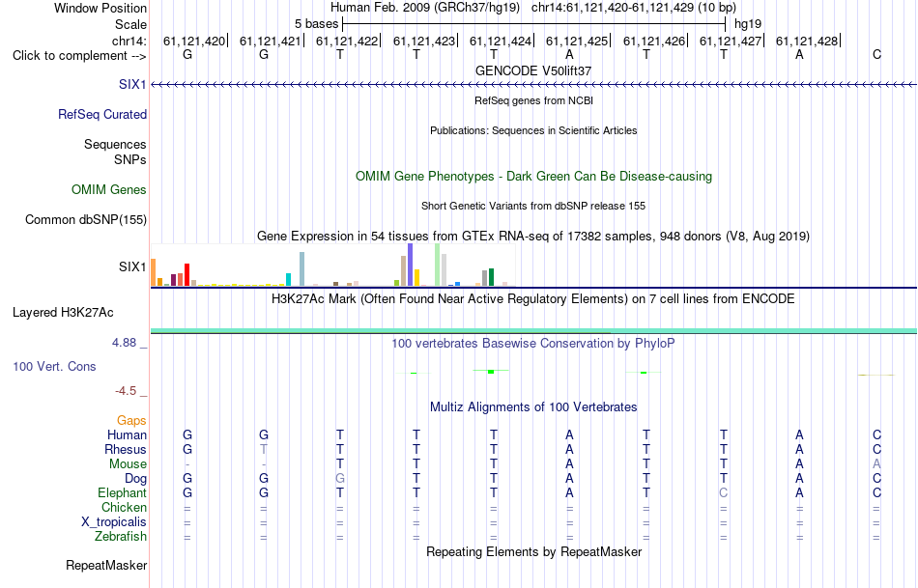Screen dimensions: 918x588
Task: Click the mismatched A in Mouse row
Action: [876, 464]
